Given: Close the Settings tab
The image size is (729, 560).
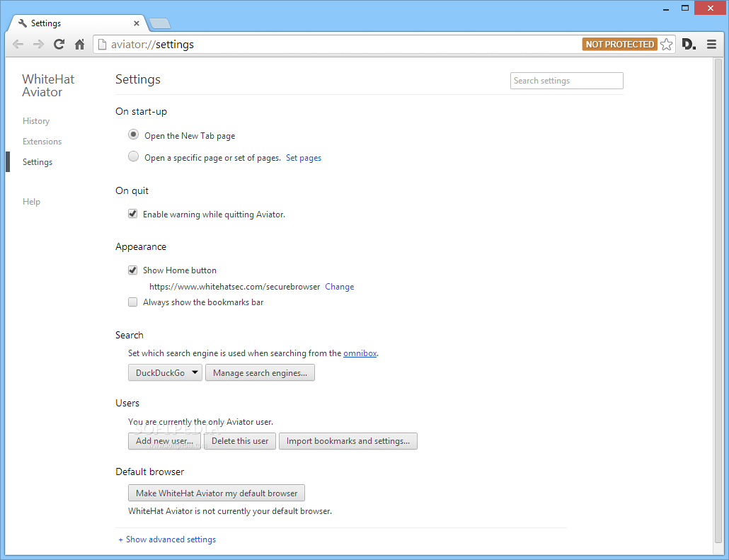Looking at the screenshot, I should coord(136,23).
